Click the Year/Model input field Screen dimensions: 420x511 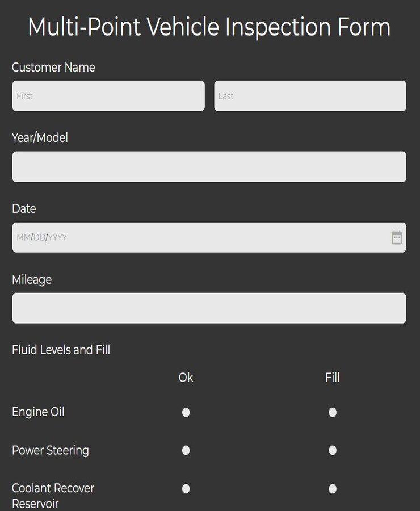click(x=209, y=166)
